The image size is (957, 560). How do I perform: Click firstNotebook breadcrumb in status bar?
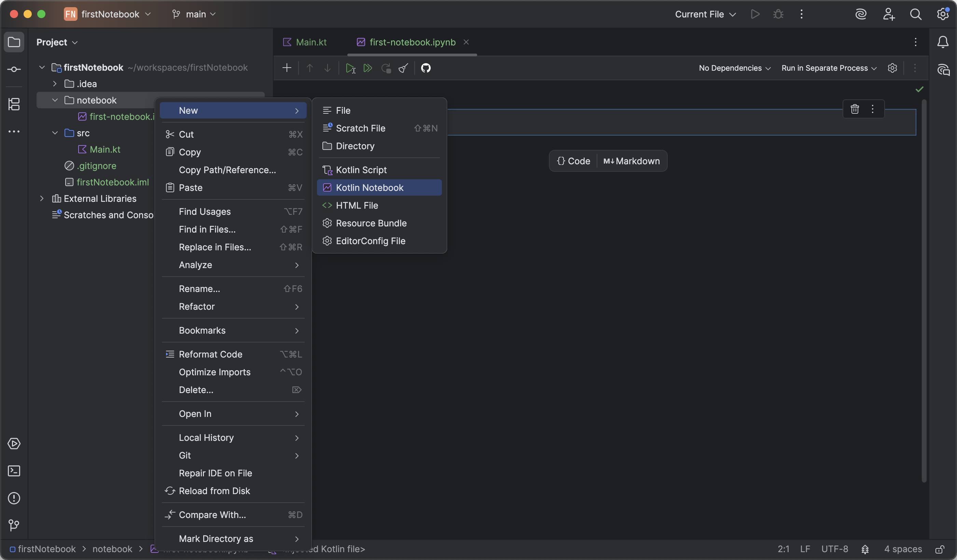coord(43,549)
